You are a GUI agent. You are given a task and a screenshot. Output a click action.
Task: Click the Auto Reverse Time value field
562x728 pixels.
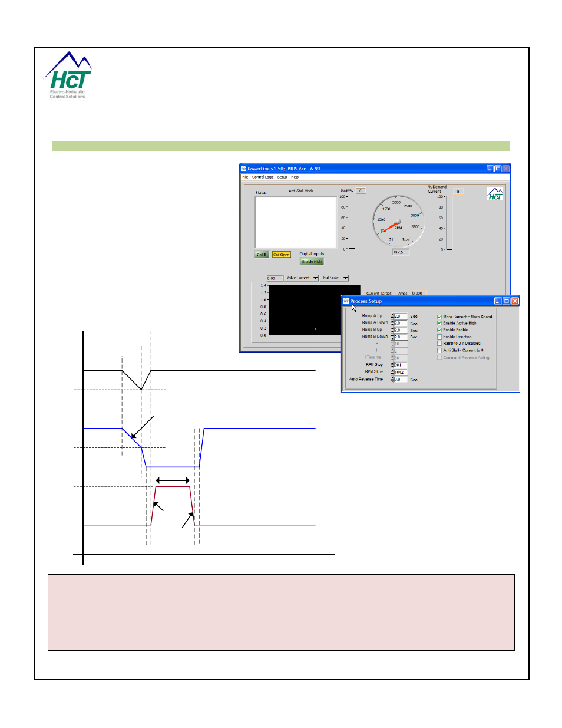tap(401, 380)
